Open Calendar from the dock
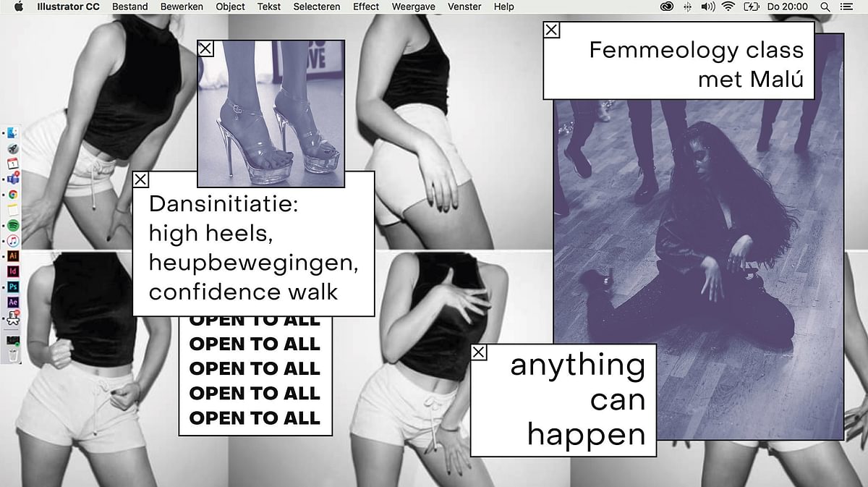 [x=13, y=164]
